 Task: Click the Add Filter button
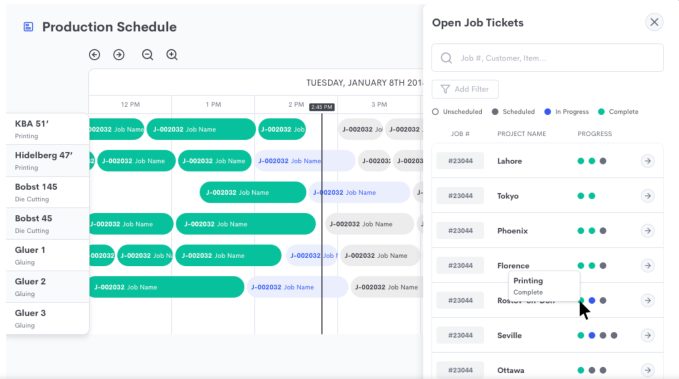pyautogui.click(x=465, y=89)
